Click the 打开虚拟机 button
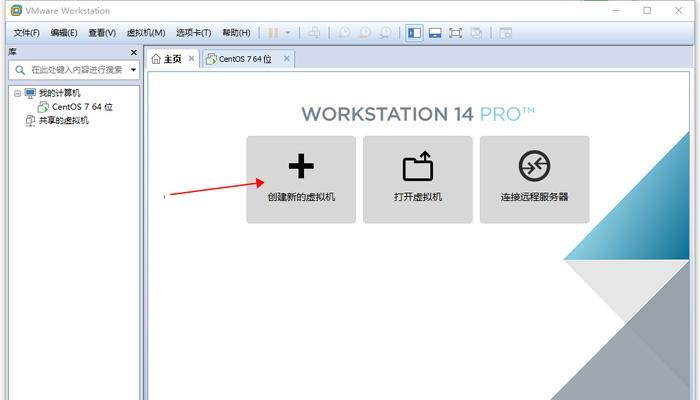700x400 pixels. click(418, 179)
